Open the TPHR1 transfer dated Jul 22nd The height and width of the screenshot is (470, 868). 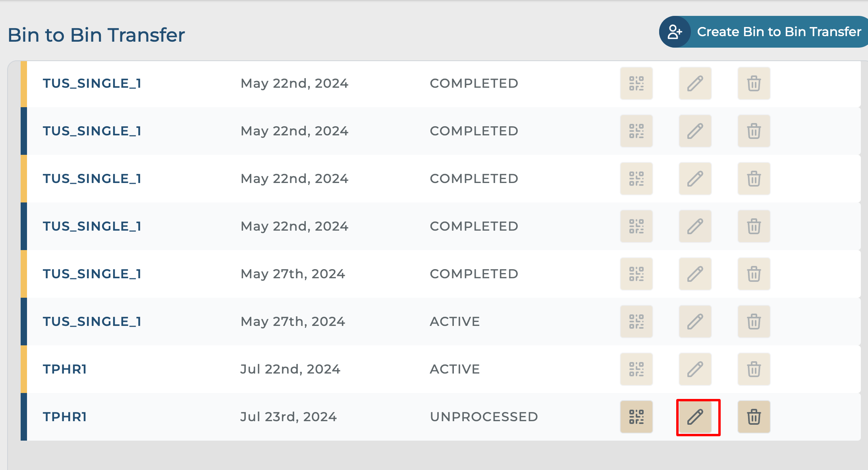point(65,369)
